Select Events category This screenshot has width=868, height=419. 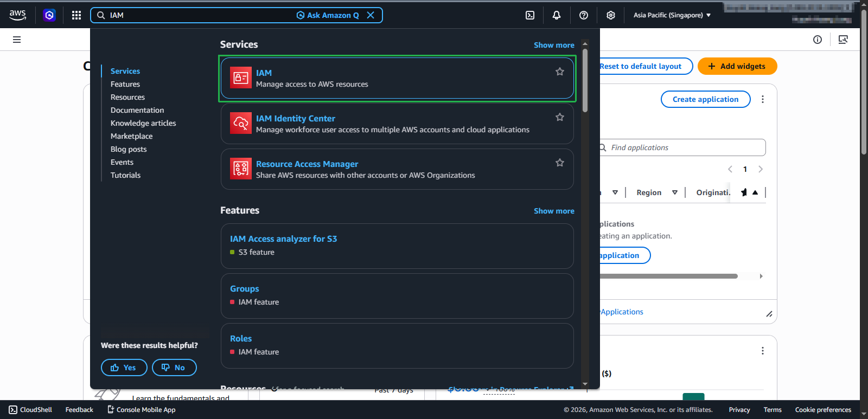pyautogui.click(x=122, y=162)
